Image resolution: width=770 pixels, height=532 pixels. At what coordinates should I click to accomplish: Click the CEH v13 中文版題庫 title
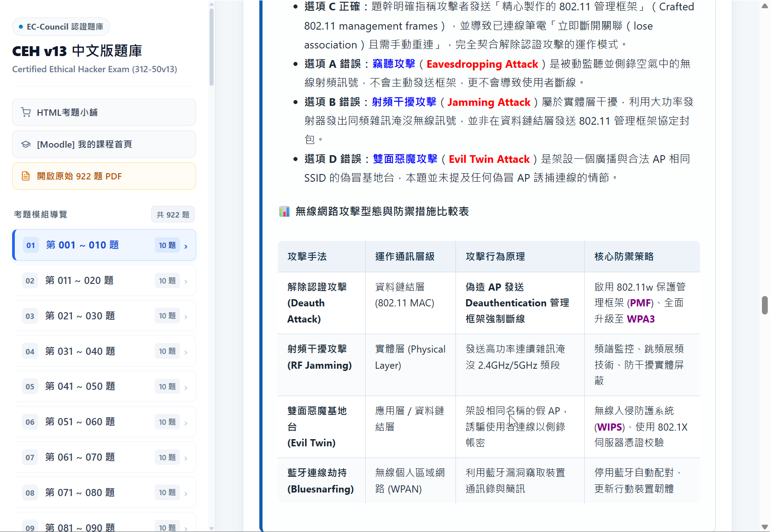pos(77,51)
